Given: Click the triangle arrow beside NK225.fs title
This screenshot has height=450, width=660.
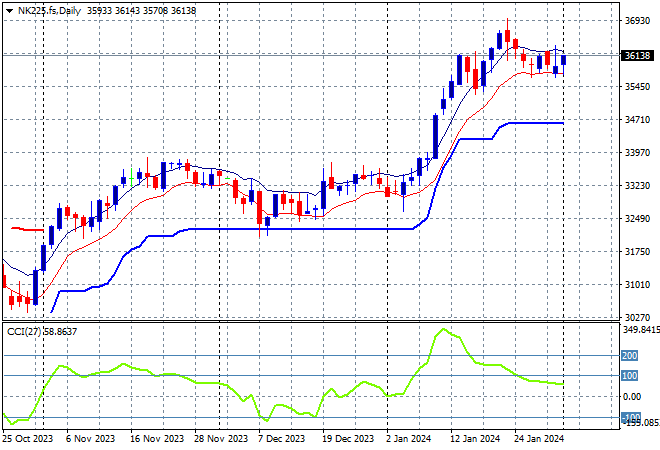Looking at the screenshot, I should (9, 11).
